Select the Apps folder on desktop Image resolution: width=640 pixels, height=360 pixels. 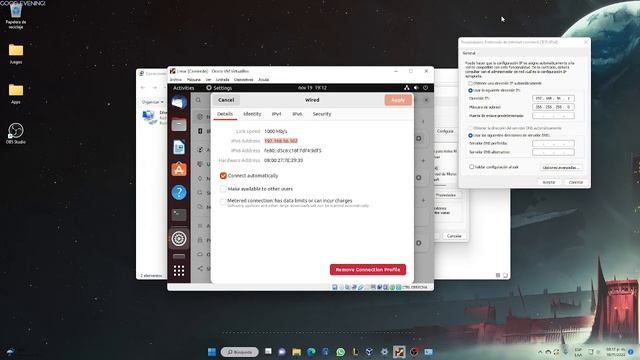coord(16,93)
